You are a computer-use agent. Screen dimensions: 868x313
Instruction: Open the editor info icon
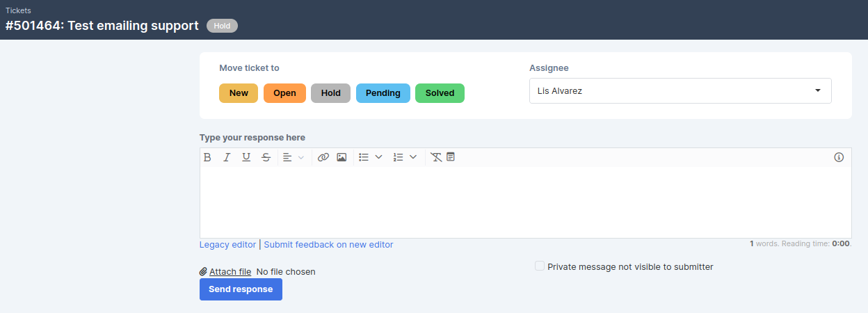tap(839, 157)
